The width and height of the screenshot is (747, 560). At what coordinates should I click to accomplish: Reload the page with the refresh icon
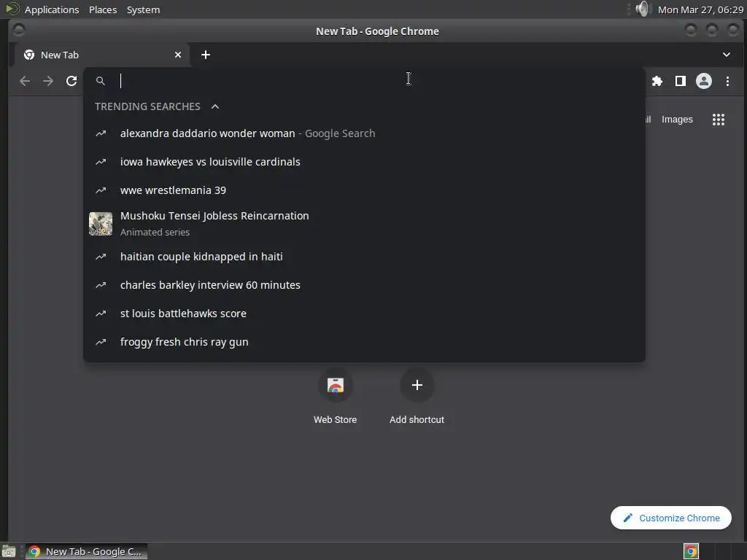(x=71, y=82)
